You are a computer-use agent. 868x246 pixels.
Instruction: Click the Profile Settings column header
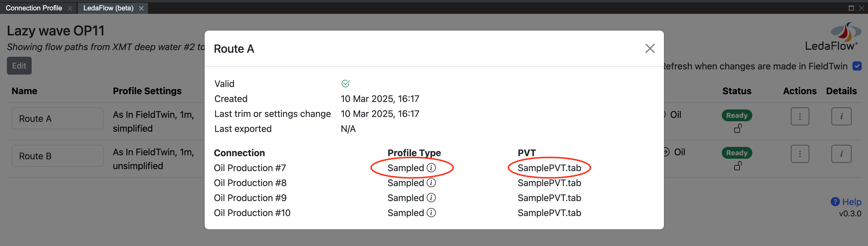click(x=147, y=91)
